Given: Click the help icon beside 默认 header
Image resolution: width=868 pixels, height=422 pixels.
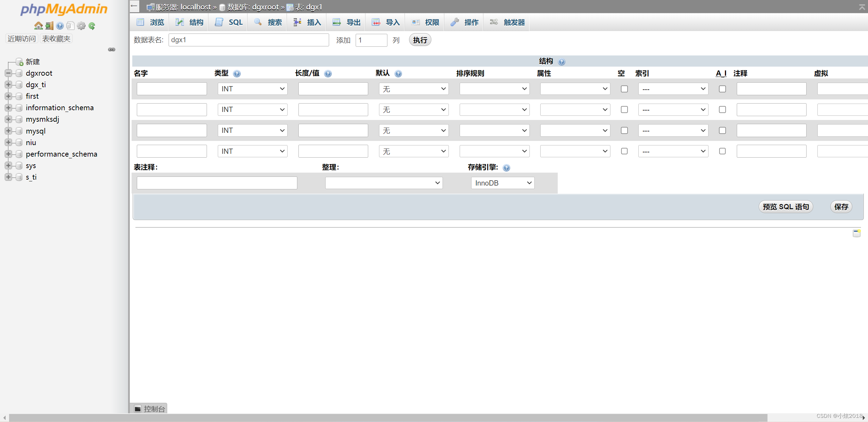Looking at the screenshot, I should (398, 74).
